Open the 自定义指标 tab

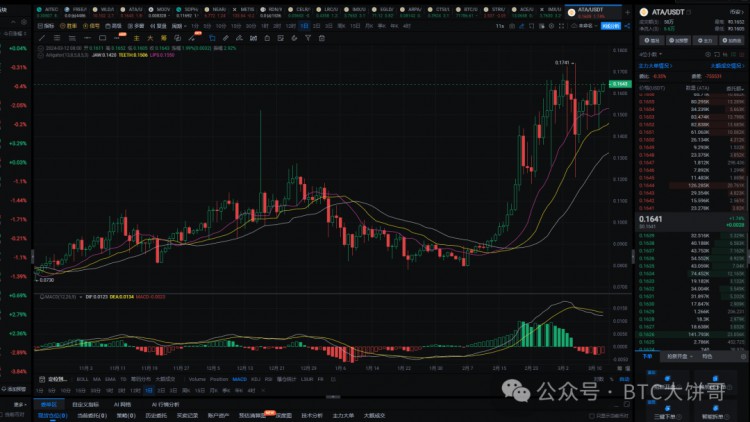pyautogui.click(x=85, y=404)
